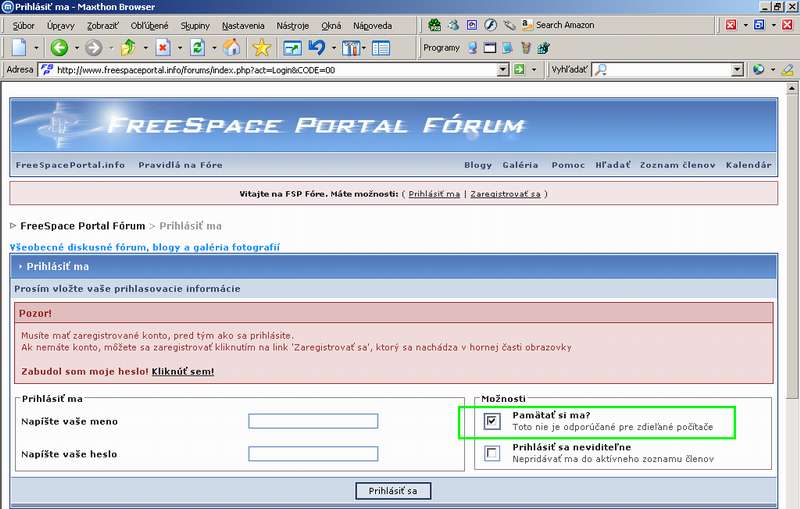The height and width of the screenshot is (509, 800).
Task: Open the Nápoveda menu
Action: [x=372, y=26]
